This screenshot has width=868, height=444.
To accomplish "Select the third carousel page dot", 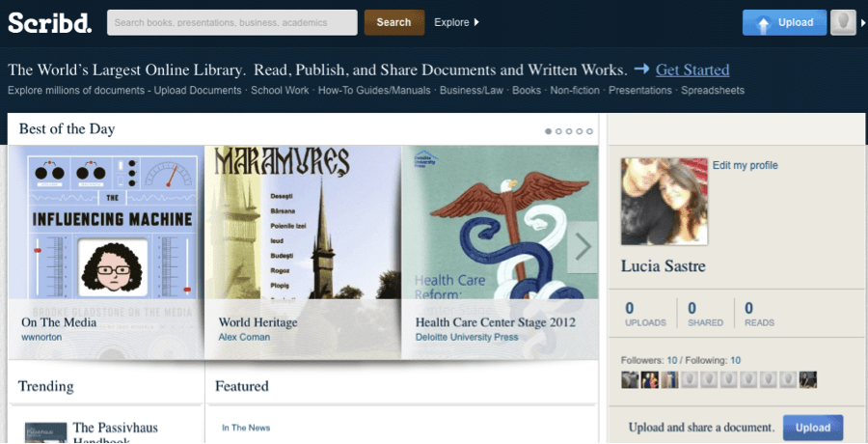I will click(x=569, y=131).
